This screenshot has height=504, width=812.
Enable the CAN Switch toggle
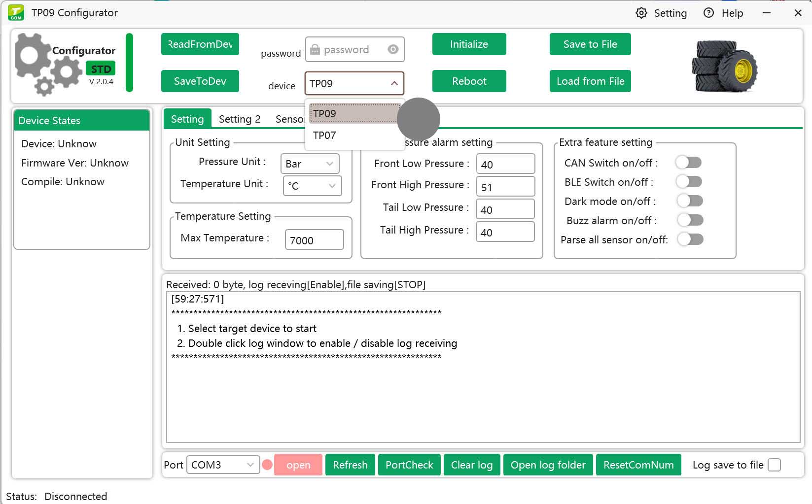689,162
